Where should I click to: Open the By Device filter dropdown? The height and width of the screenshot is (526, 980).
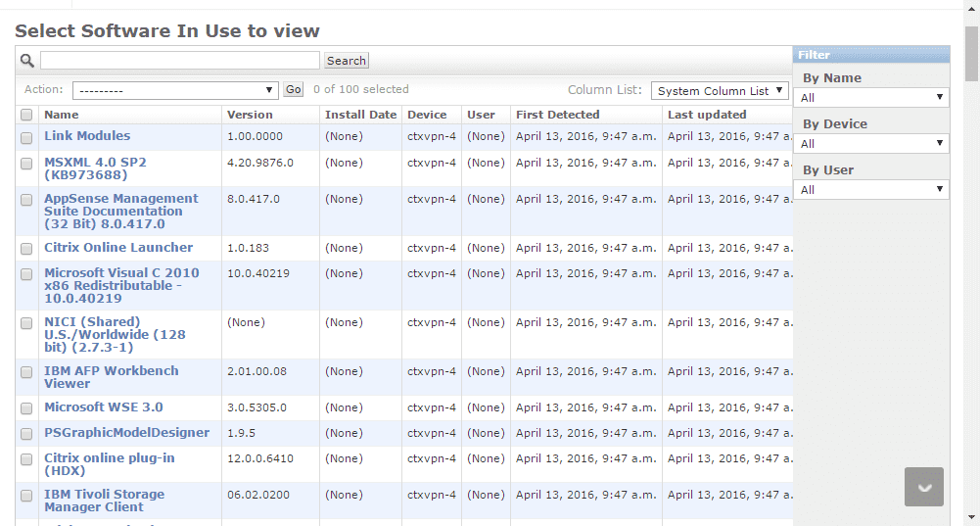pos(871,144)
